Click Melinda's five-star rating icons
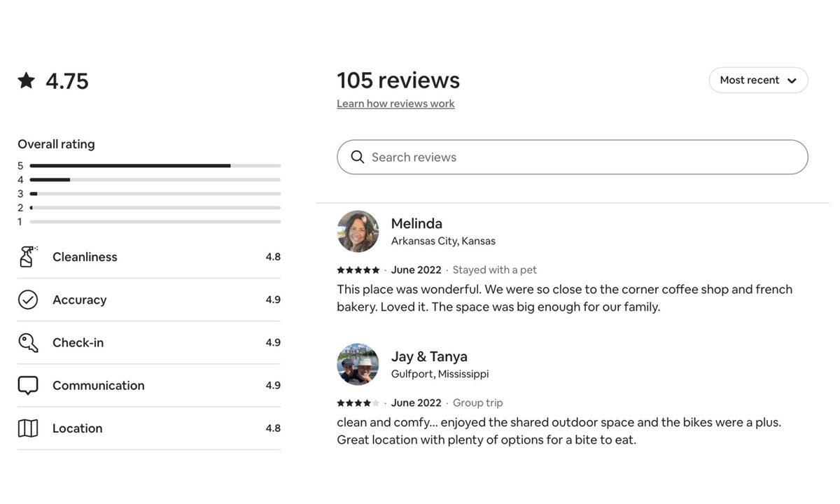This screenshot has height=504, width=840. 358,270
